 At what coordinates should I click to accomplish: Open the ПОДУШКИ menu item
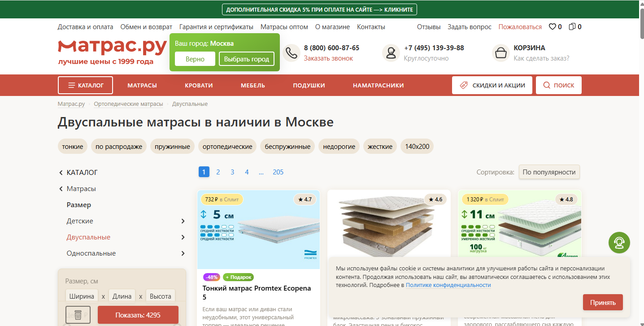click(309, 85)
